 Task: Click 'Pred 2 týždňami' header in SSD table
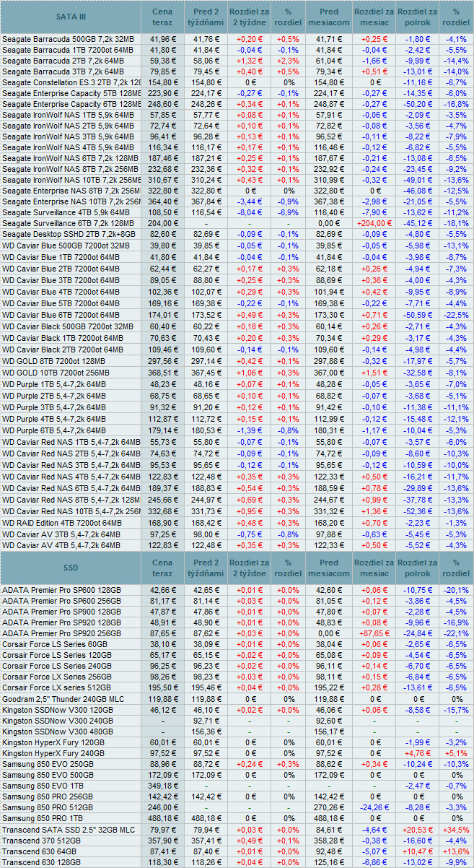(x=206, y=568)
